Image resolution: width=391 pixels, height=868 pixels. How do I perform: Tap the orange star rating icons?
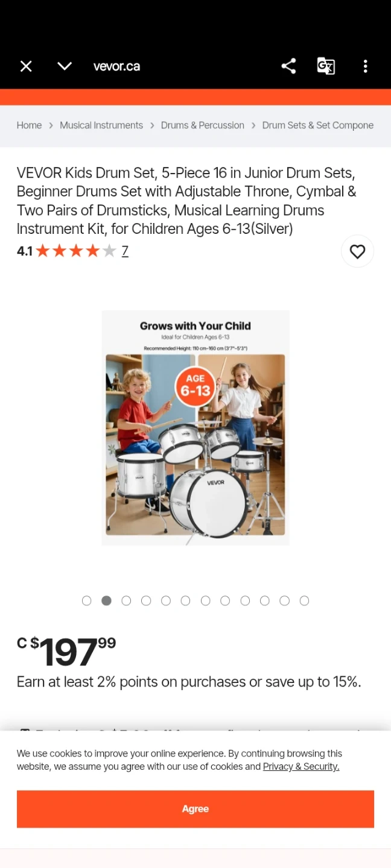[75, 251]
